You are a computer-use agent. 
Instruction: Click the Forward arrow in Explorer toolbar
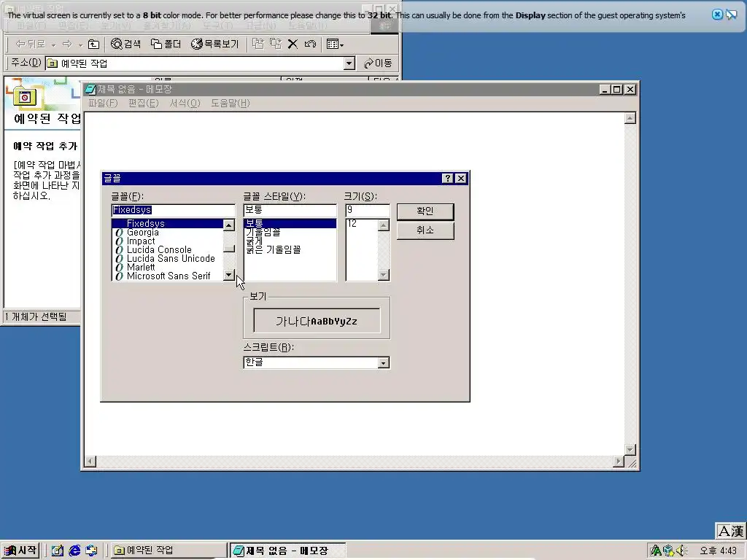tap(67, 44)
